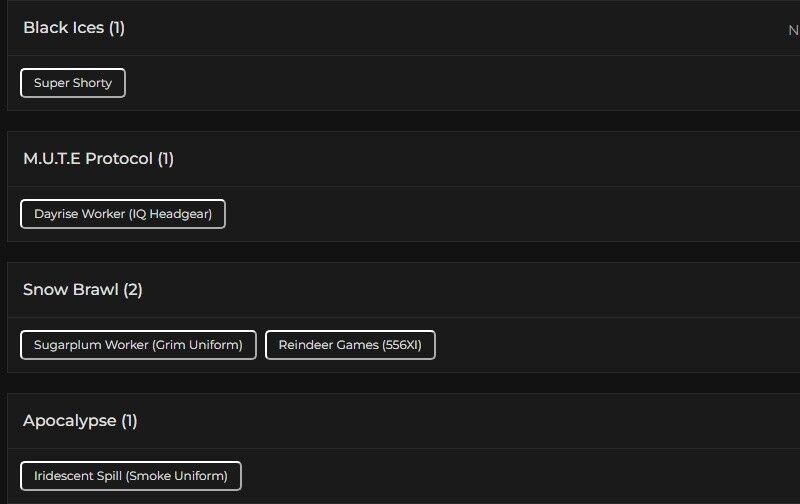This screenshot has width=800, height=504.
Task: Click the Super Shorty tag
Action: coord(73,83)
